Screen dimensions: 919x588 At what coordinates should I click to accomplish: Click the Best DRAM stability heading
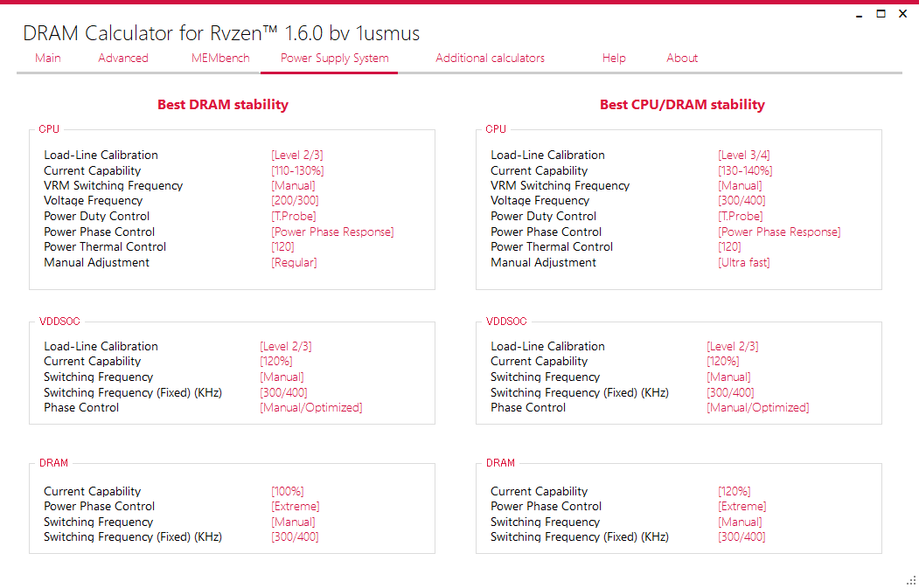pyautogui.click(x=223, y=105)
